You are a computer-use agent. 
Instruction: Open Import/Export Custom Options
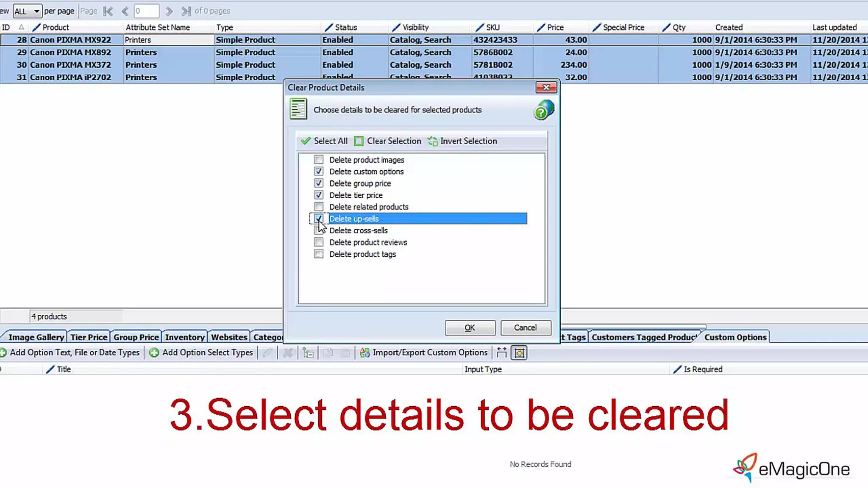(x=424, y=352)
